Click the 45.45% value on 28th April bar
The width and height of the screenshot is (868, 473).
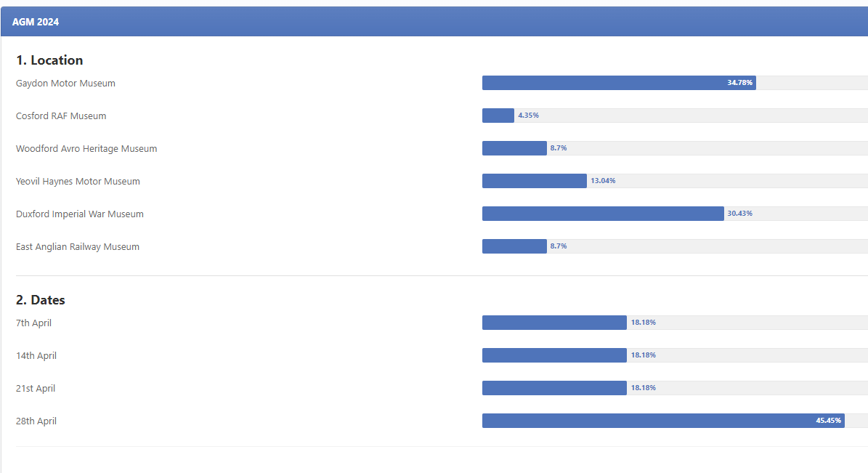(828, 421)
